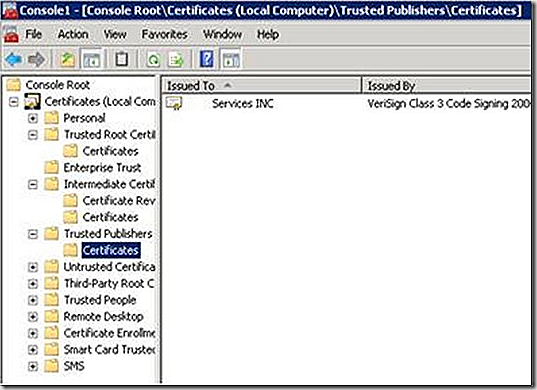Expand the SMS node
This screenshot has height=390, width=537.
click(33, 366)
